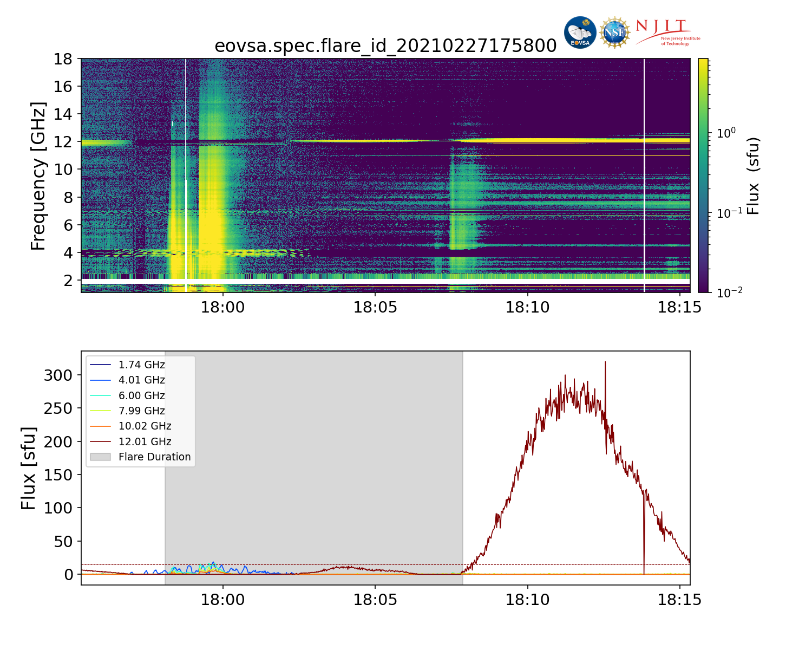Click the 4.01 GHz legend entry
Viewport: 812px width, 650px height.
click(x=141, y=380)
